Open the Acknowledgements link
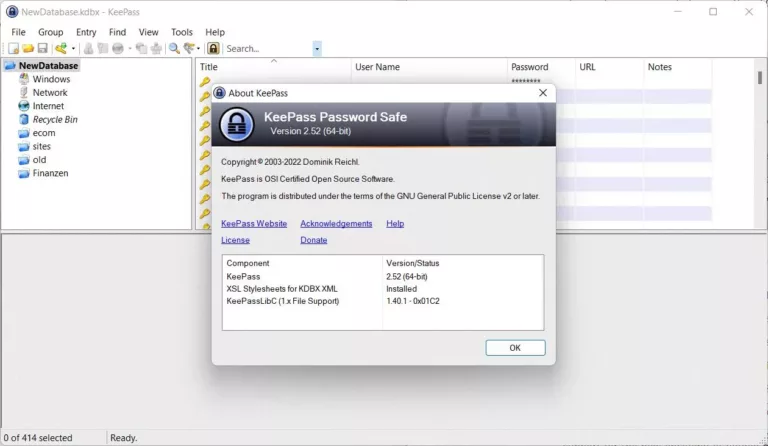This screenshot has height=446, width=768. (x=336, y=224)
